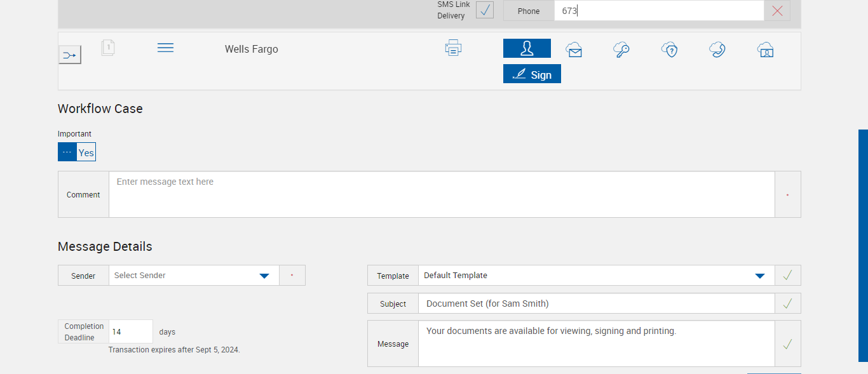Choose the cloud ID verification icon
This screenshot has height=374, width=868.
765,50
